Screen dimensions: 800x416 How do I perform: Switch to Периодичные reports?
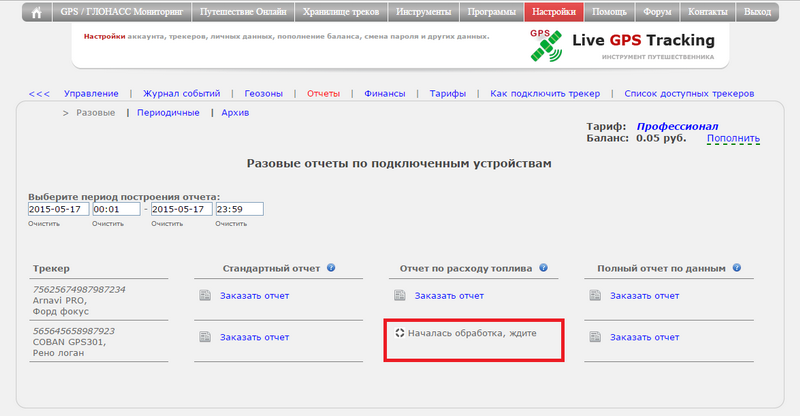coord(169,113)
